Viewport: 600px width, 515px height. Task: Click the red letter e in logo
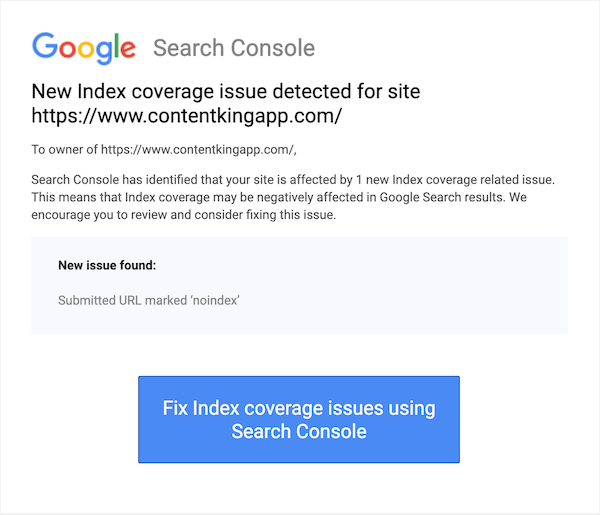pyautogui.click(x=128, y=49)
